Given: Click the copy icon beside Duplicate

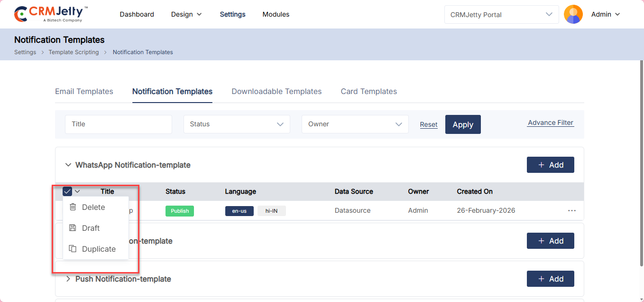Looking at the screenshot, I should [73, 249].
